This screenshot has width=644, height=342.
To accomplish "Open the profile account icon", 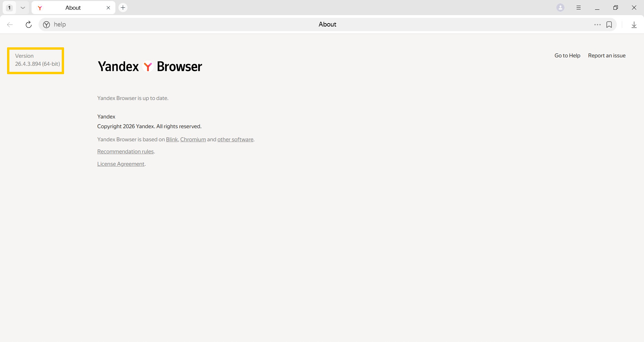I will coord(560,8).
